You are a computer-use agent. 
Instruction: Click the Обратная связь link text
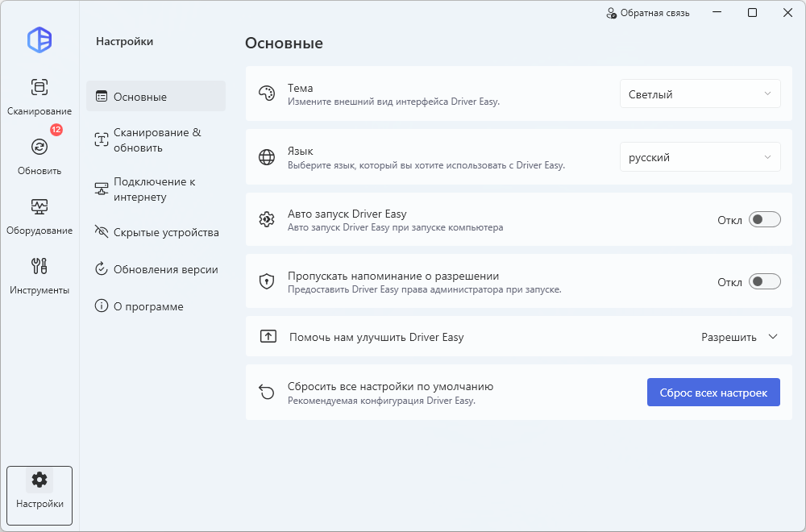[x=654, y=14]
